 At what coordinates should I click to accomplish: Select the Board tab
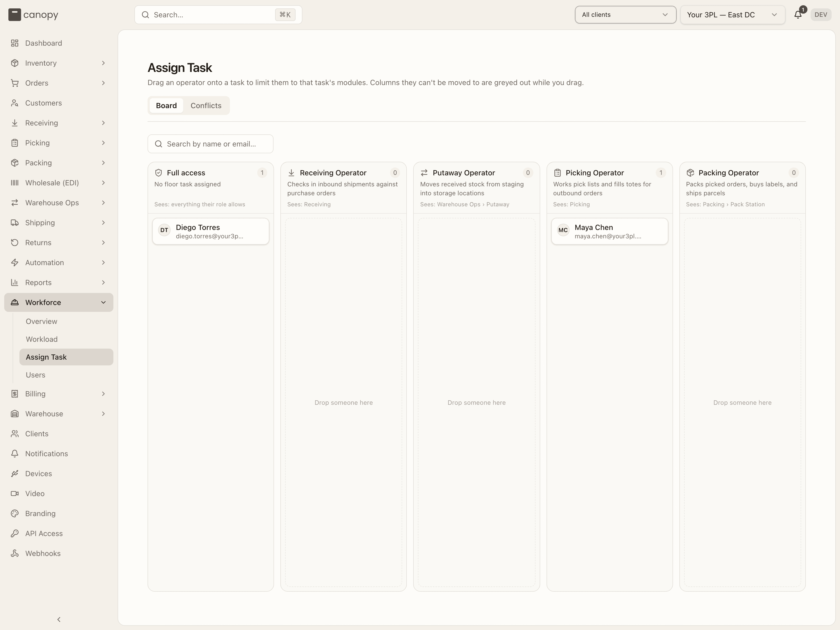[166, 106]
